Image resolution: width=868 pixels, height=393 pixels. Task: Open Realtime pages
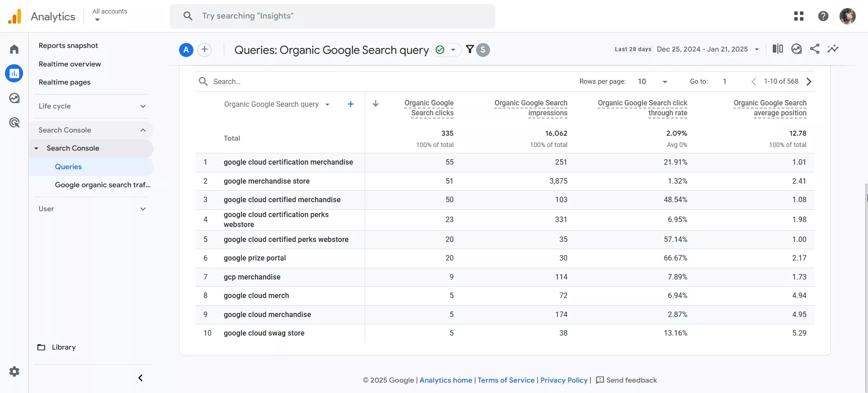[65, 82]
